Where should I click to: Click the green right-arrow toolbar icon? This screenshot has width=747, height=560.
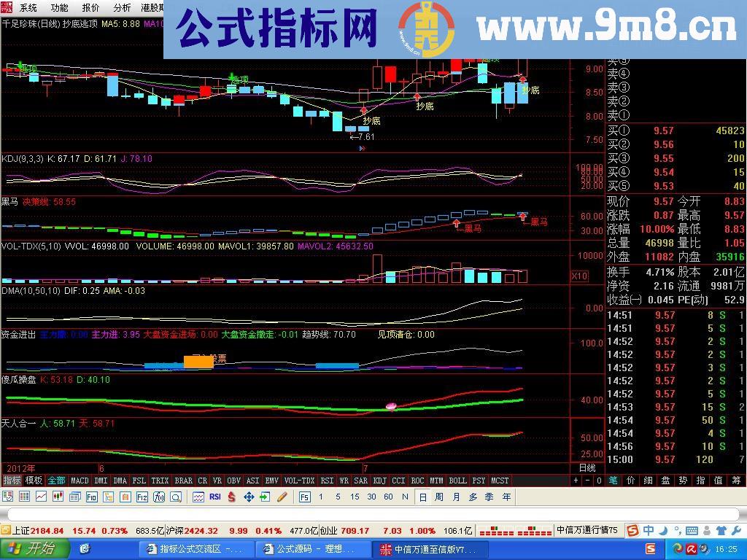pos(265,497)
